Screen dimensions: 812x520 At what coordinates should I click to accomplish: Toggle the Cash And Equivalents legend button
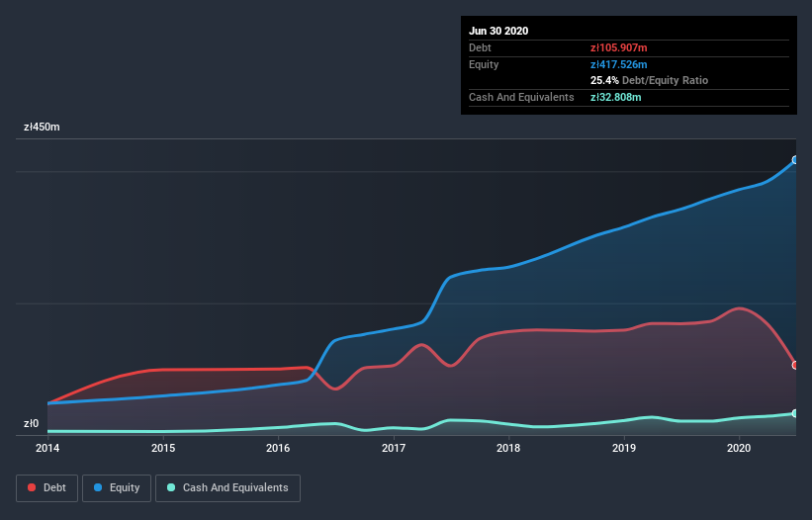pyautogui.click(x=227, y=488)
